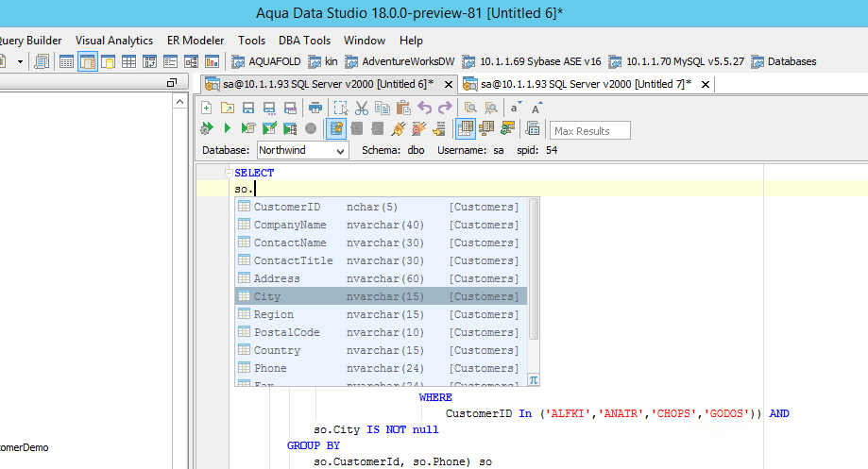
Task: Open the Tools menu
Action: pyautogui.click(x=252, y=41)
